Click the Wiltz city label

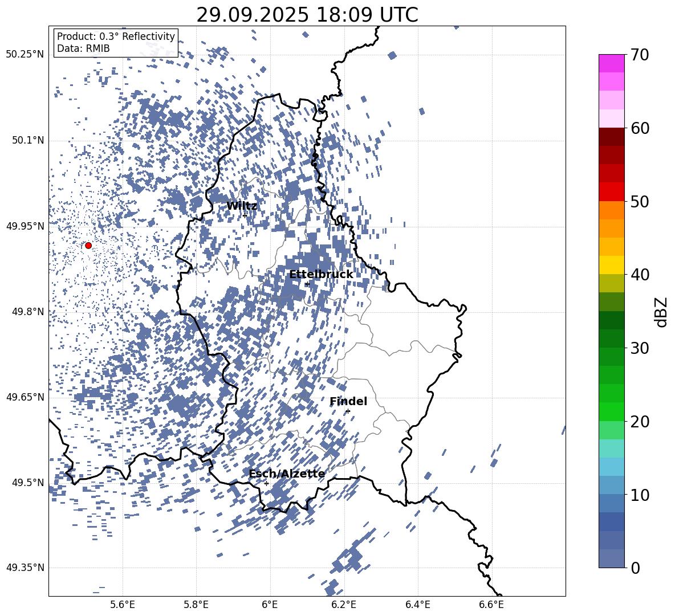pos(242,206)
